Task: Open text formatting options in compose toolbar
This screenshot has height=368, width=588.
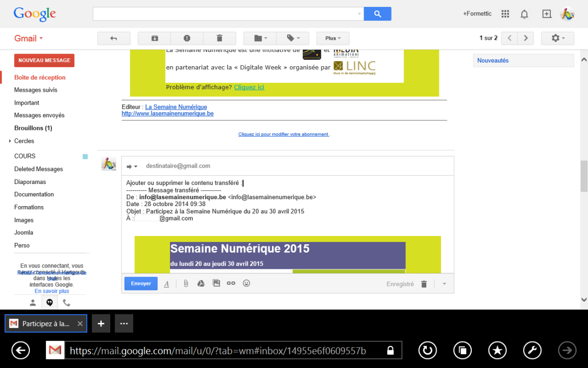Action: (167, 284)
